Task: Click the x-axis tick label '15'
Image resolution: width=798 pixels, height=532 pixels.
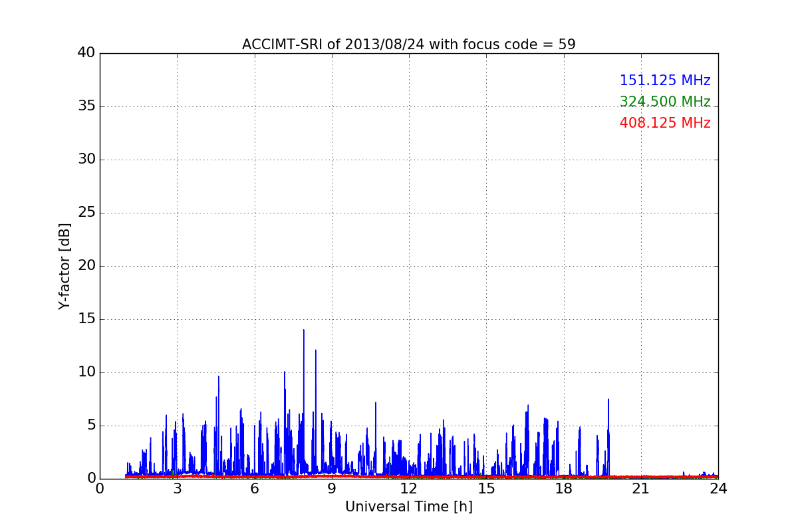Action: (x=486, y=489)
